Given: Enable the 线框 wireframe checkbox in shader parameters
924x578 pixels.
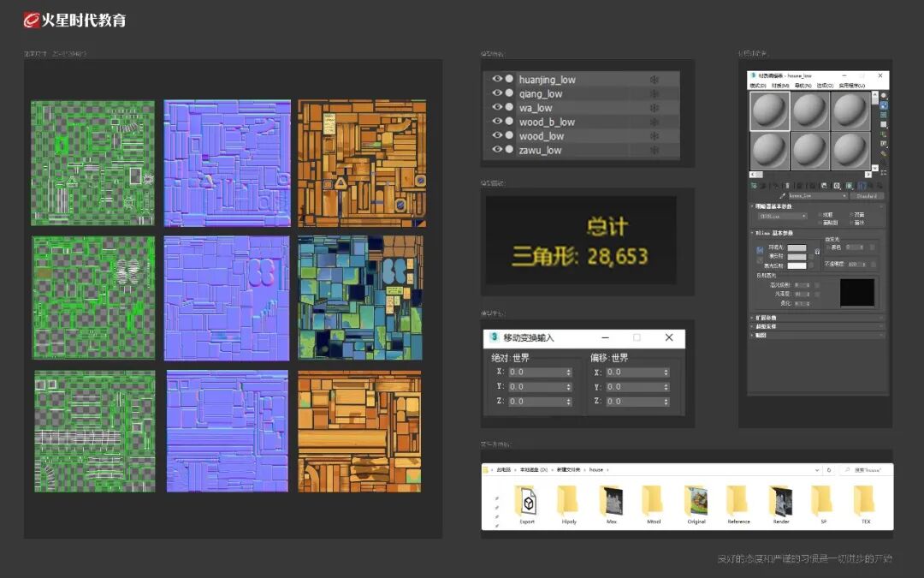Looking at the screenshot, I should [820, 215].
